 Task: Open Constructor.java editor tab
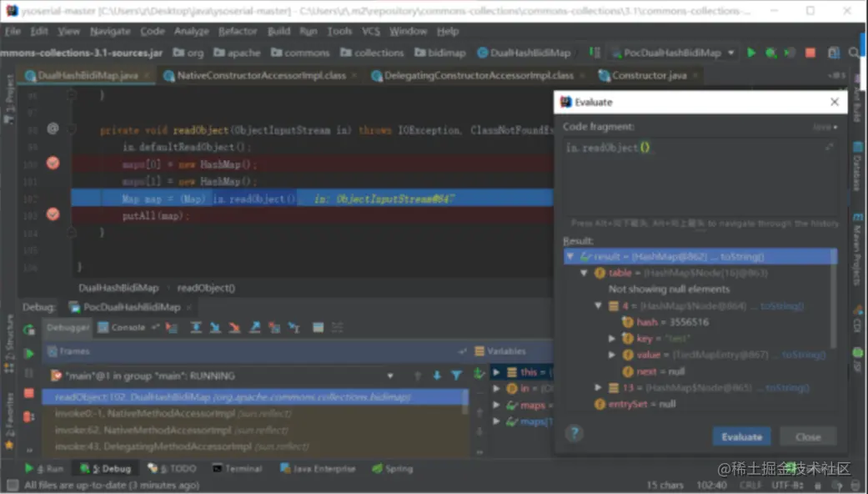point(649,75)
